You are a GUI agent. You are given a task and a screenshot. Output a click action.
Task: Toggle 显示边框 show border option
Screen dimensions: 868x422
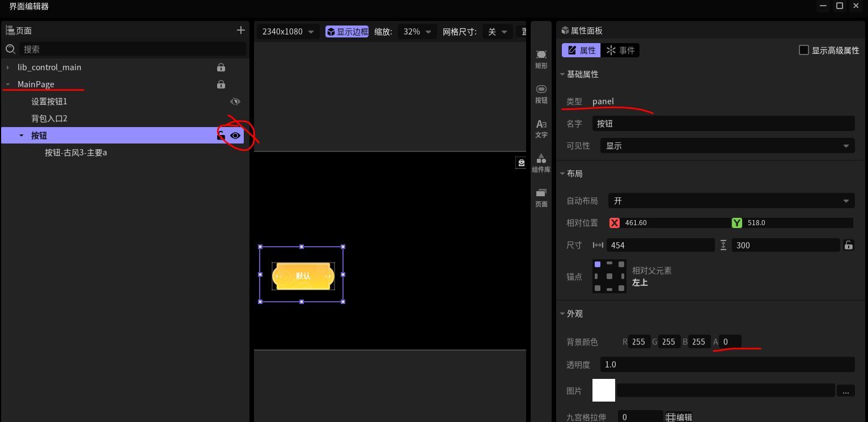click(x=347, y=32)
